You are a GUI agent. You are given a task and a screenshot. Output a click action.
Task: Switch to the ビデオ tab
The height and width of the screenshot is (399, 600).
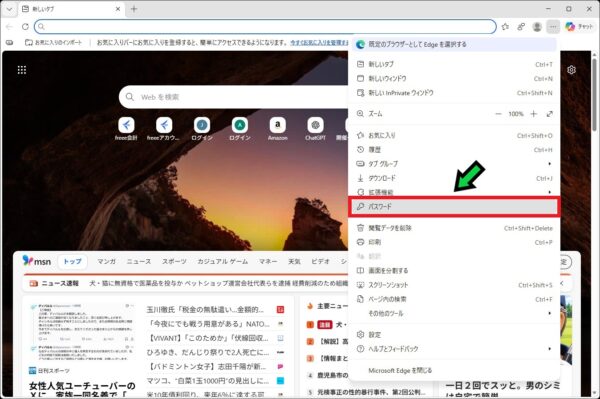(x=320, y=262)
